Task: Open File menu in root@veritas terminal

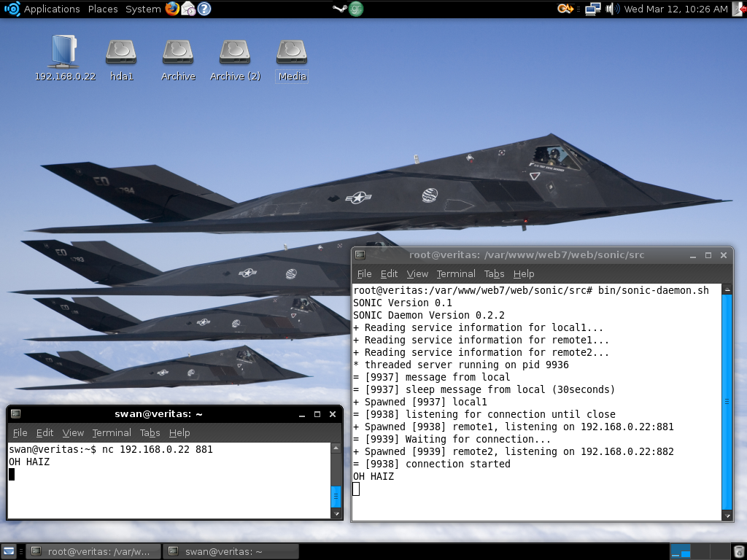Action: 364,274
